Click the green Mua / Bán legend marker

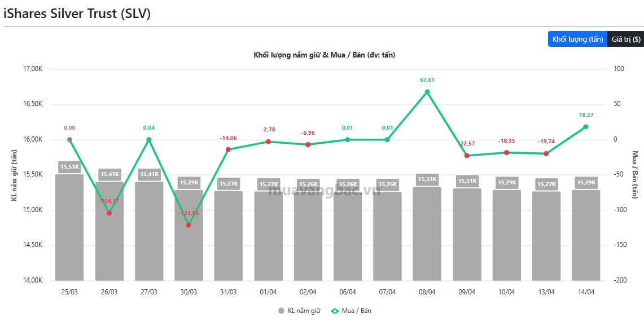tap(334, 311)
